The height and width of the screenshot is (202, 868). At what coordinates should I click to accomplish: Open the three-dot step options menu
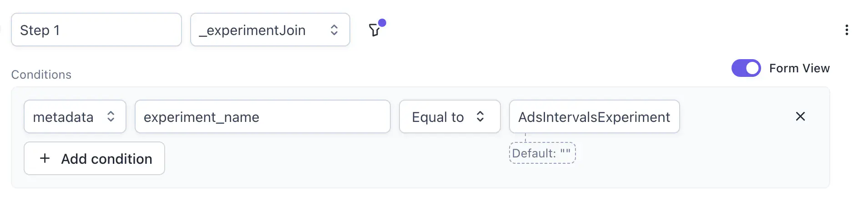[847, 30]
